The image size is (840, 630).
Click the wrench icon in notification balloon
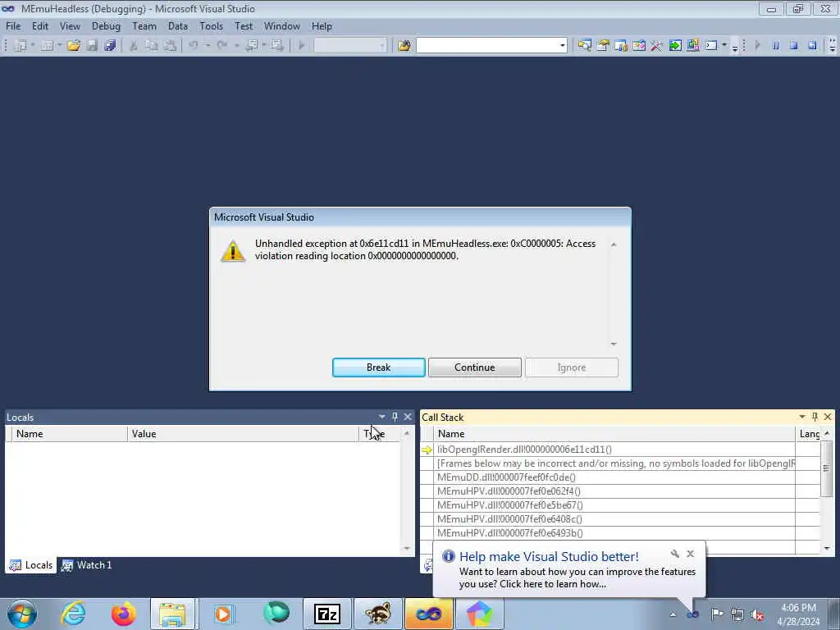[x=675, y=554]
